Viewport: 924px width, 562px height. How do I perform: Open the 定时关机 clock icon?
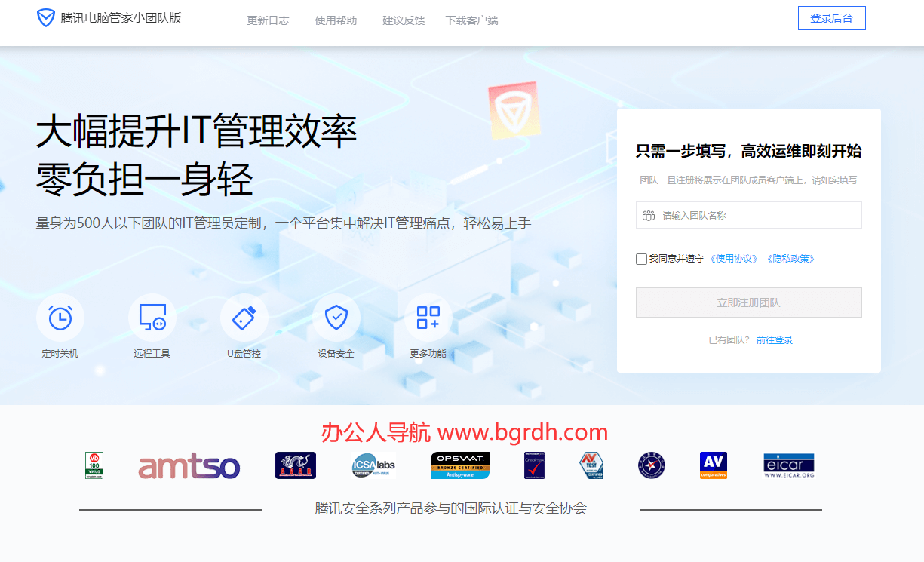pyautogui.click(x=60, y=318)
